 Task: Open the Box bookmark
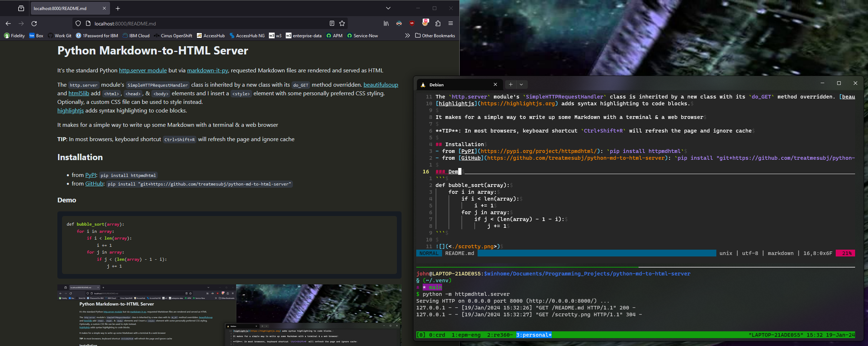click(36, 36)
